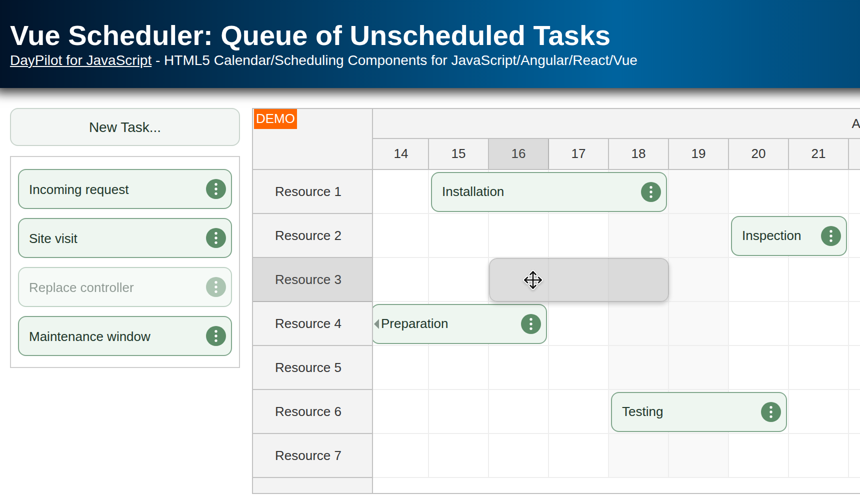Open the menu icon on Incoming request task

point(215,189)
